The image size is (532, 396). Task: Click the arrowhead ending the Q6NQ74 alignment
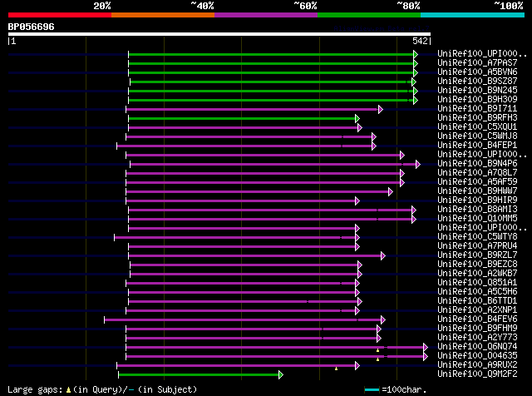click(426, 348)
